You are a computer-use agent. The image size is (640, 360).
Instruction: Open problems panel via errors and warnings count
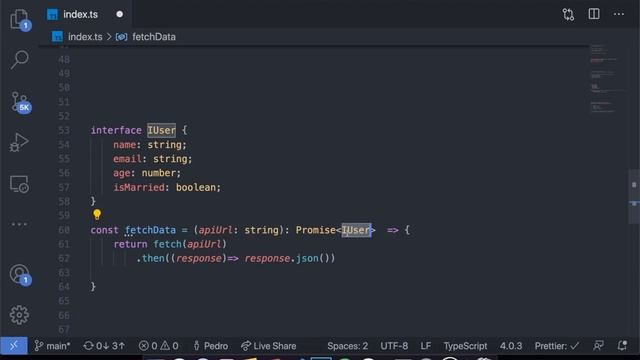[x=159, y=346]
